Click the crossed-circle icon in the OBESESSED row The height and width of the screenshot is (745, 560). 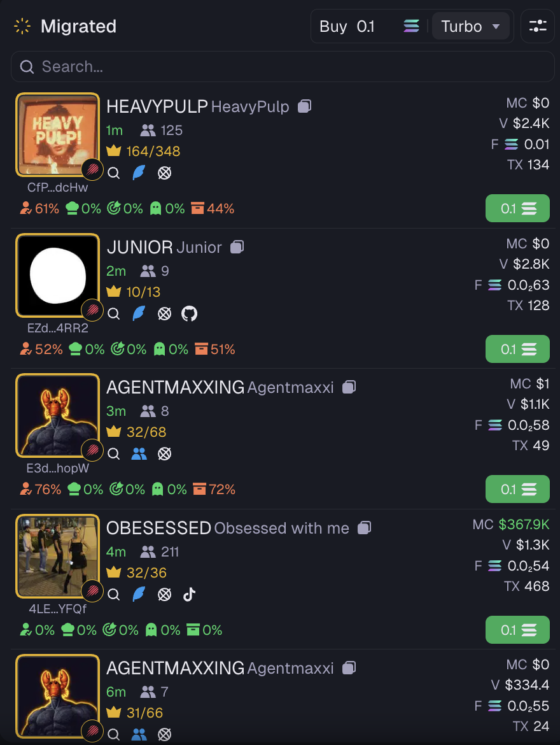(x=164, y=594)
